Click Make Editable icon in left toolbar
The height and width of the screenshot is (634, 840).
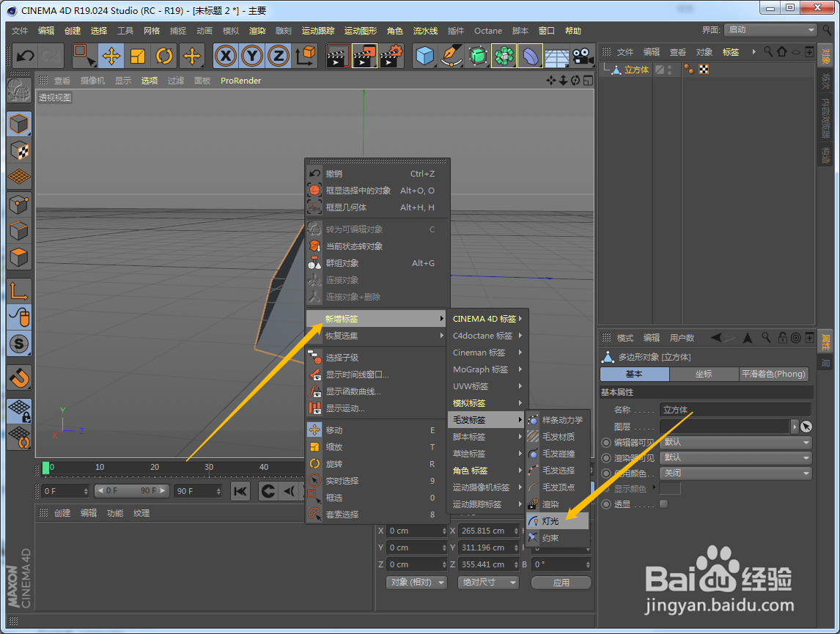tap(19, 90)
